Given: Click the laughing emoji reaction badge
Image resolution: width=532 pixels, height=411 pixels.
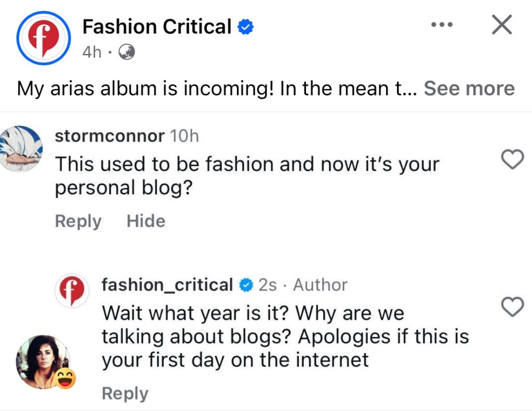Looking at the screenshot, I should click(64, 378).
